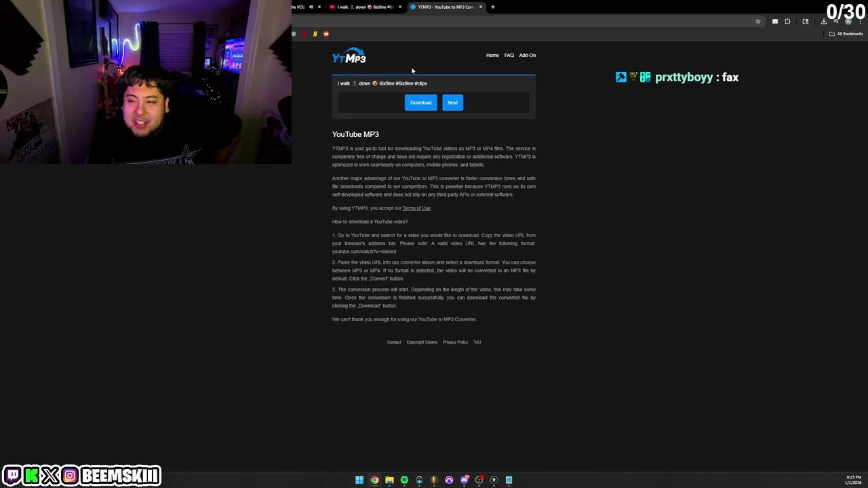868x488 pixels.
Task: Open FL Studio from the taskbar
Action: [434, 480]
